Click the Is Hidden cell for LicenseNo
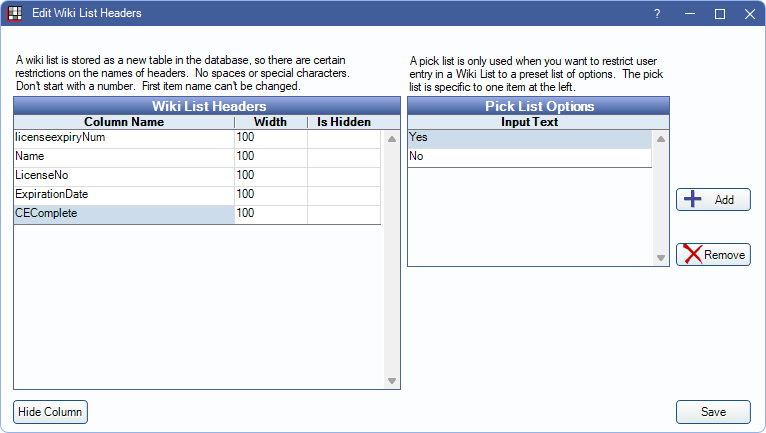The width and height of the screenshot is (766, 433). pyautogui.click(x=344, y=176)
